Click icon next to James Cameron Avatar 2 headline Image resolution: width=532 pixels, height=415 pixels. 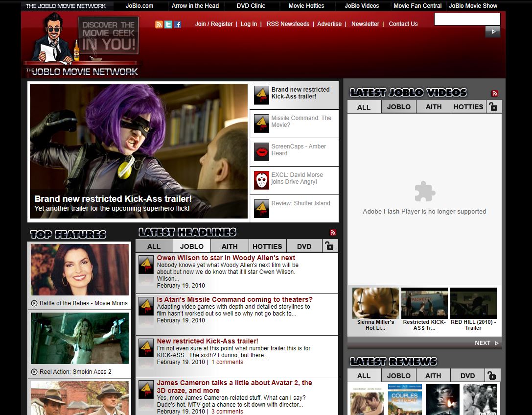146,390
